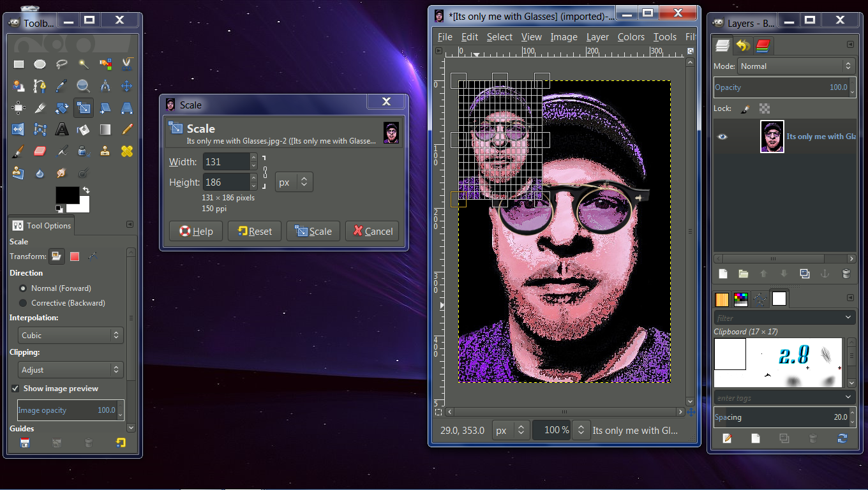Open the status bar px unit dropdown
This screenshot has width=868, height=490.
point(511,430)
